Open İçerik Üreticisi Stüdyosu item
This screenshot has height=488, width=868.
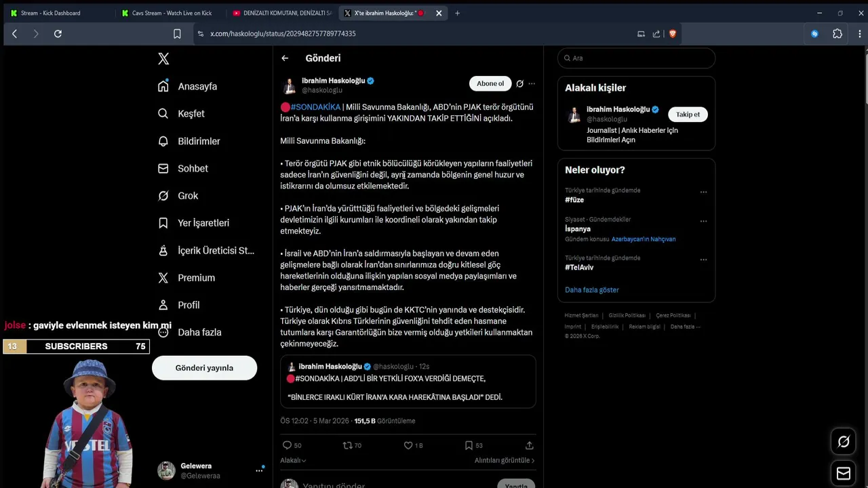(205, 250)
